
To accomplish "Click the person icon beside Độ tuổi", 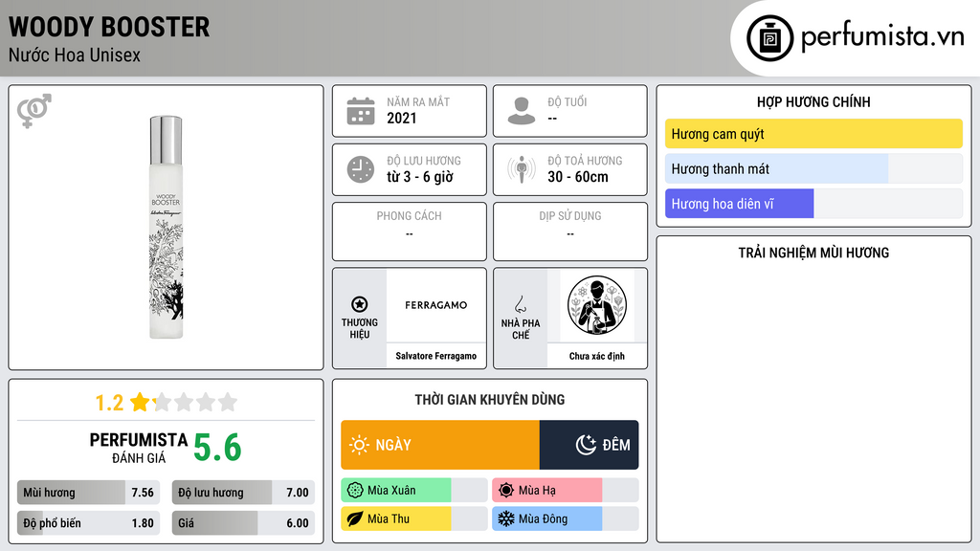I will click(x=522, y=111).
